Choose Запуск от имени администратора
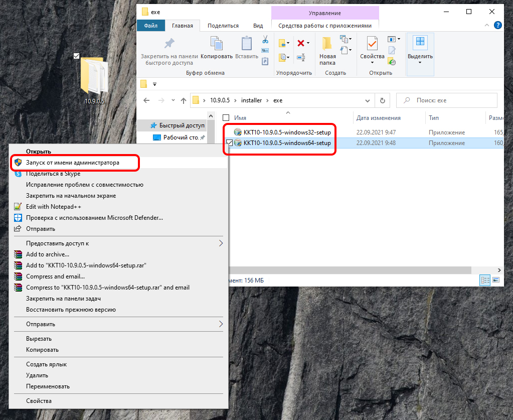 [72, 163]
